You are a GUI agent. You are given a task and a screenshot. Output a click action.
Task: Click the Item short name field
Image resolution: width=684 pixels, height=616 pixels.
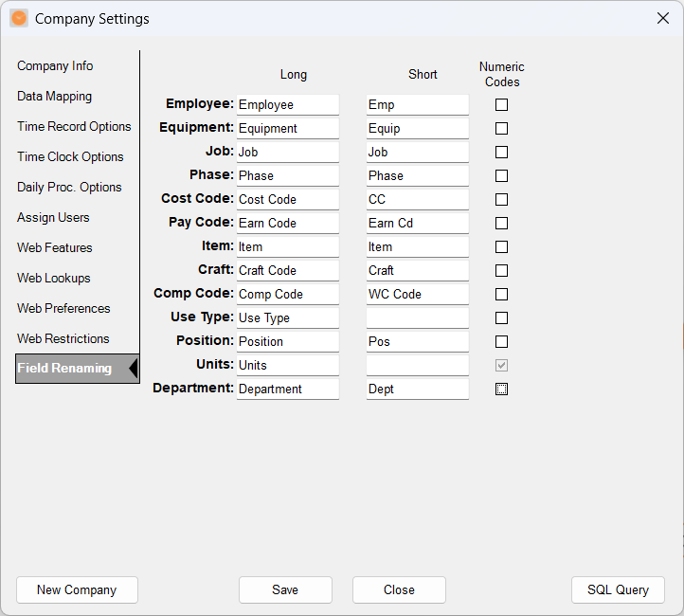tap(418, 247)
